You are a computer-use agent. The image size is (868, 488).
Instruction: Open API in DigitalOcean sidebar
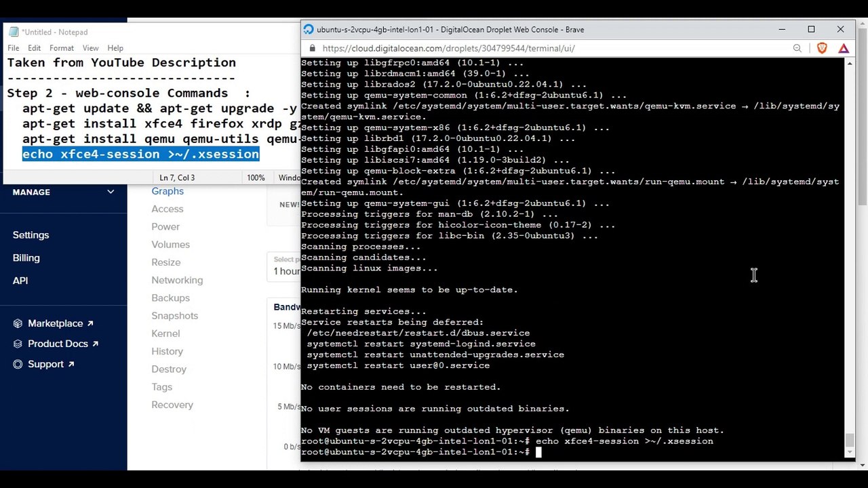pyautogui.click(x=20, y=281)
